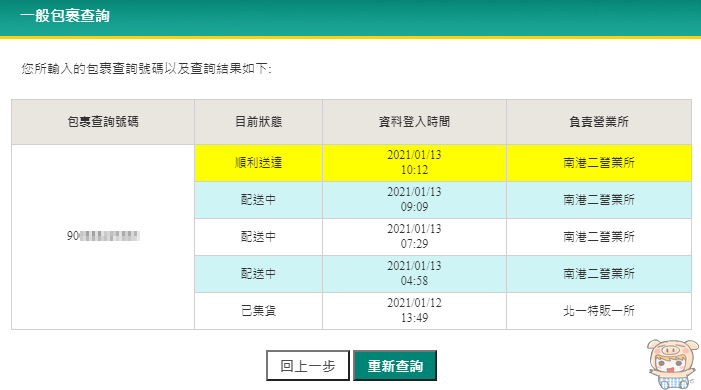Click the 2021/01/13 09:09 timestamp
This screenshot has height=390, width=701.
pos(414,200)
